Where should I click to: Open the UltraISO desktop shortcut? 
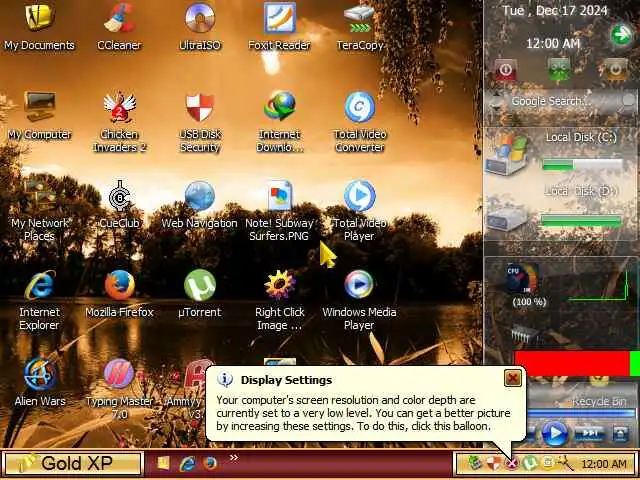[200, 27]
